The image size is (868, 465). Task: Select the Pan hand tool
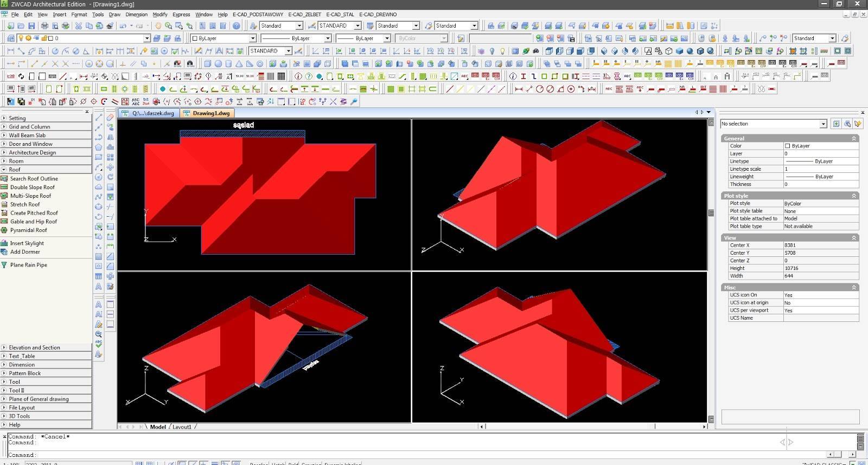(x=158, y=25)
